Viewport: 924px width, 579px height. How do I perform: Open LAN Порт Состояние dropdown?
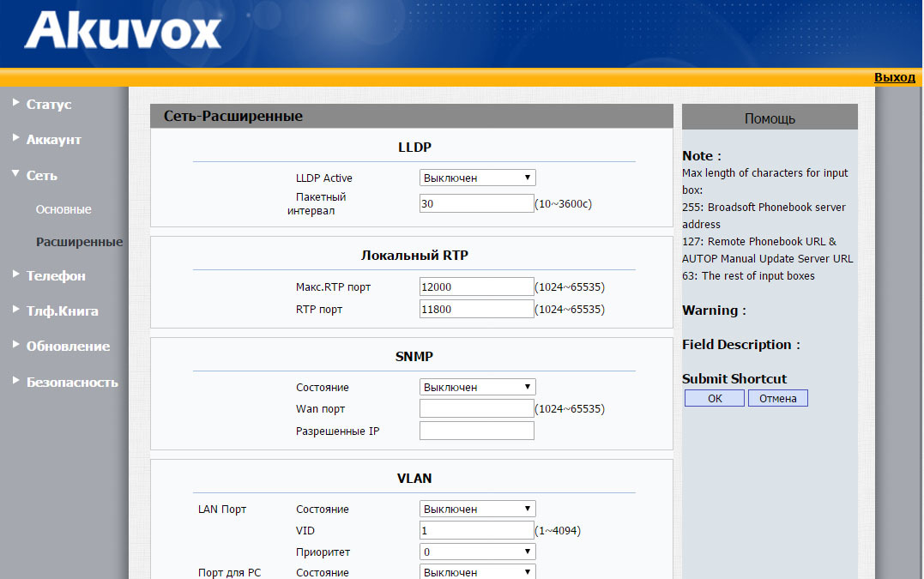pos(477,509)
